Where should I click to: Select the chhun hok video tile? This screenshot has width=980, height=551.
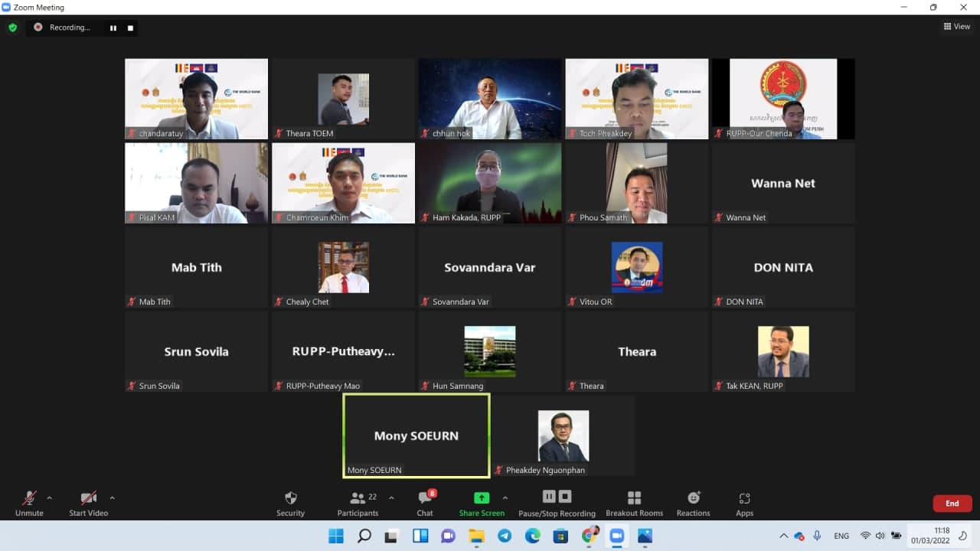(x=489, y=99)
